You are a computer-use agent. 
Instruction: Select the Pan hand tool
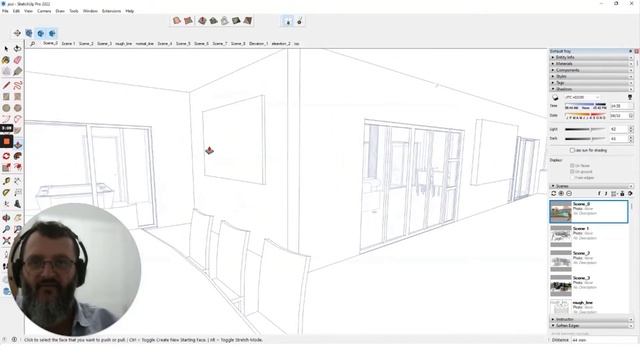click(x=18, y=218)
